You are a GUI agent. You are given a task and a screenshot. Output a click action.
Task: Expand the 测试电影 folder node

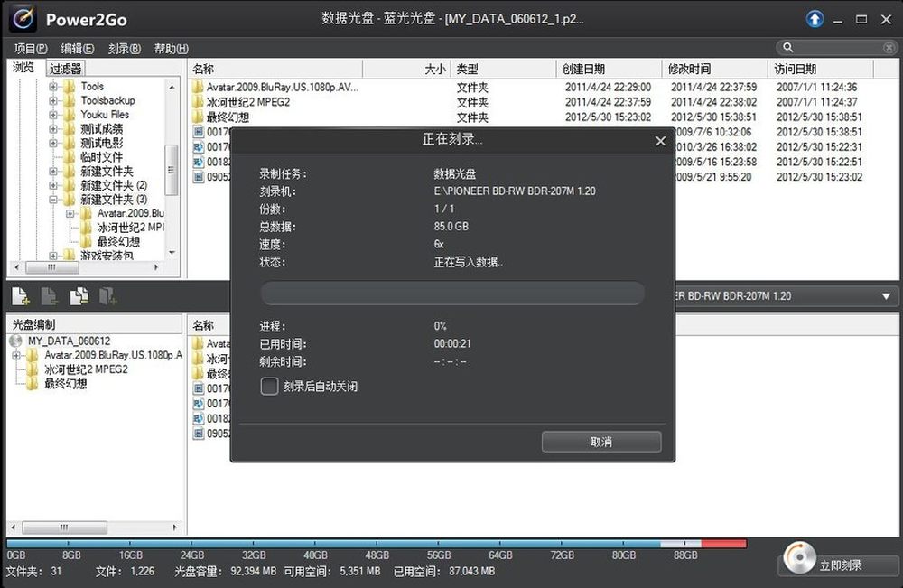pos(53,143)
